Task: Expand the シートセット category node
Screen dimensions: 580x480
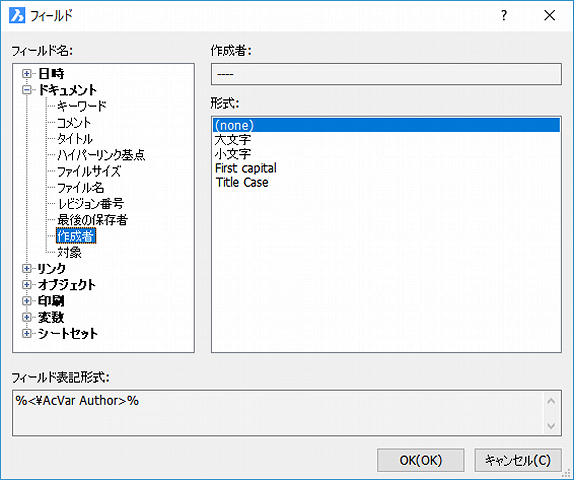Action: (27, 334)
